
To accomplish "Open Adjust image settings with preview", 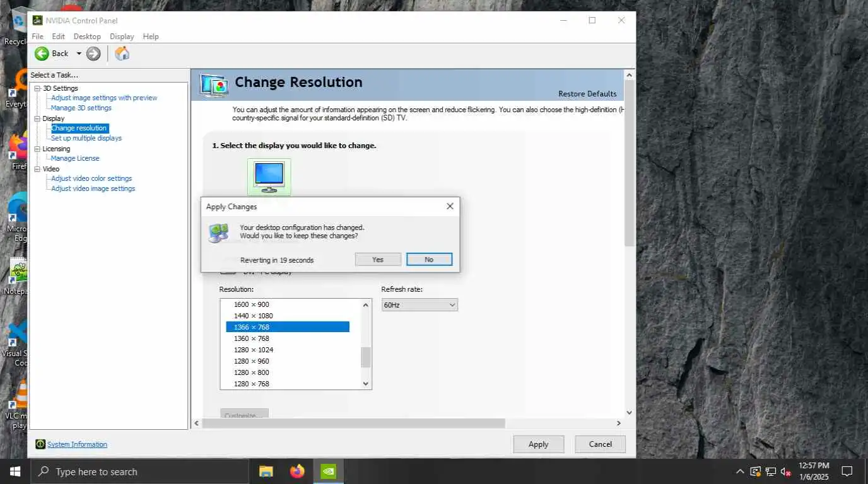I will point(104,98).
